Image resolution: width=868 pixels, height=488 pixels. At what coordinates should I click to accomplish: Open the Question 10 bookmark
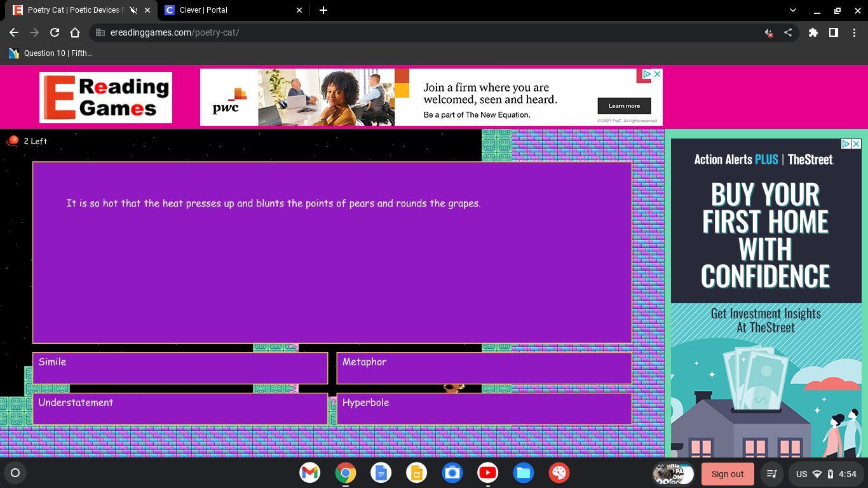[51, 53]
